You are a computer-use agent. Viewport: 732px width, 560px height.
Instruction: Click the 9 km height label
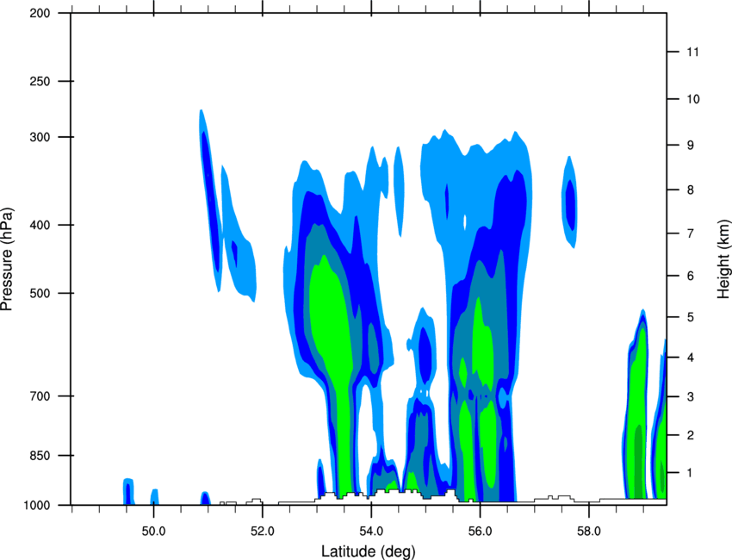click(x=691, y=146)
